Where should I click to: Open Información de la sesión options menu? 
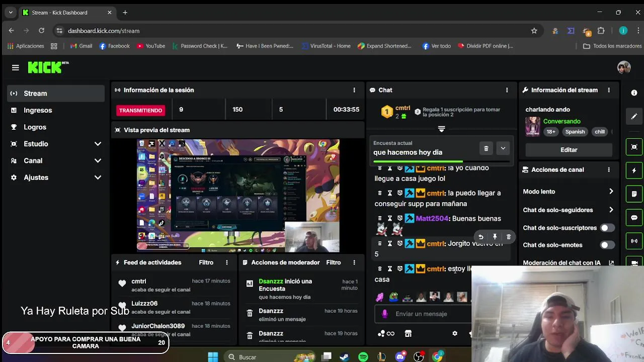coord(354,90)
